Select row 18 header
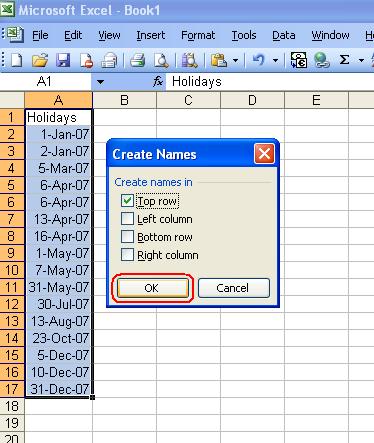The height and width of the screenshot is (443, 374). (x=12, y=406)
